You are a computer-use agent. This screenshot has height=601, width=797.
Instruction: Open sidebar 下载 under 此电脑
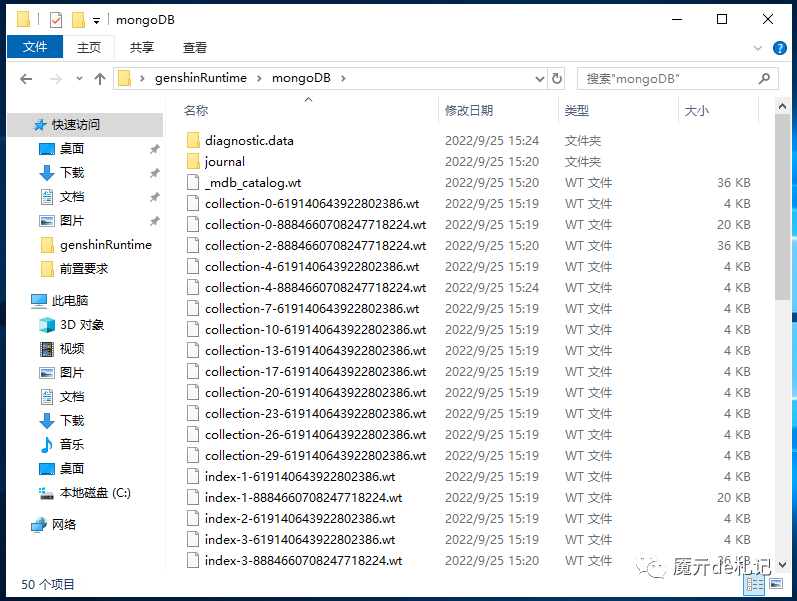pos(62,421)
